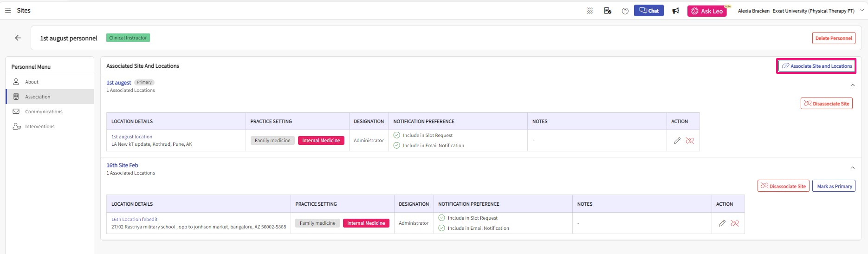Go to Interventions in Personnel Menu
The height and width of the screenshot is (254, 868).
39,126
